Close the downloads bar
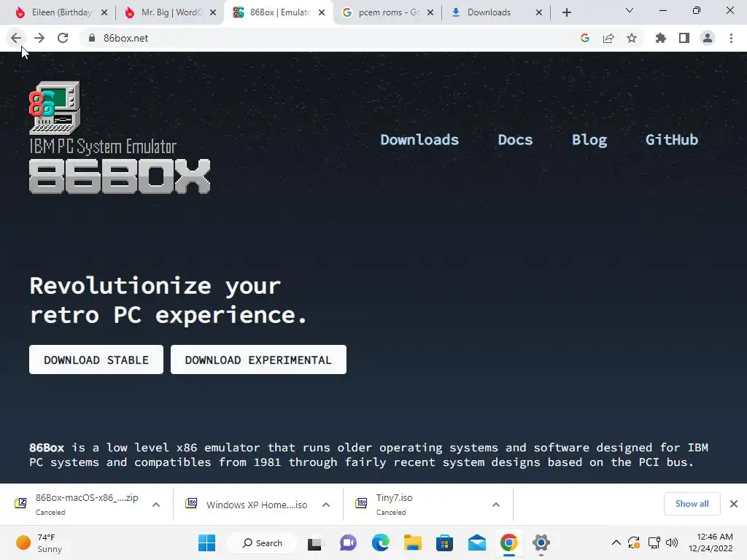This screenshot has width=747, height=560. pyautogui.click(x=734, y=504)
